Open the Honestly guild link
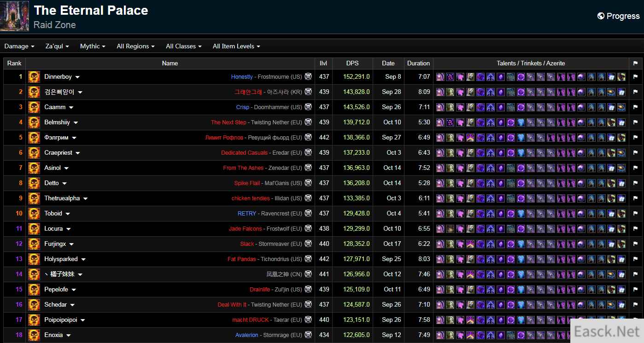This screenshot has width=644, height=343. [242, 77]
